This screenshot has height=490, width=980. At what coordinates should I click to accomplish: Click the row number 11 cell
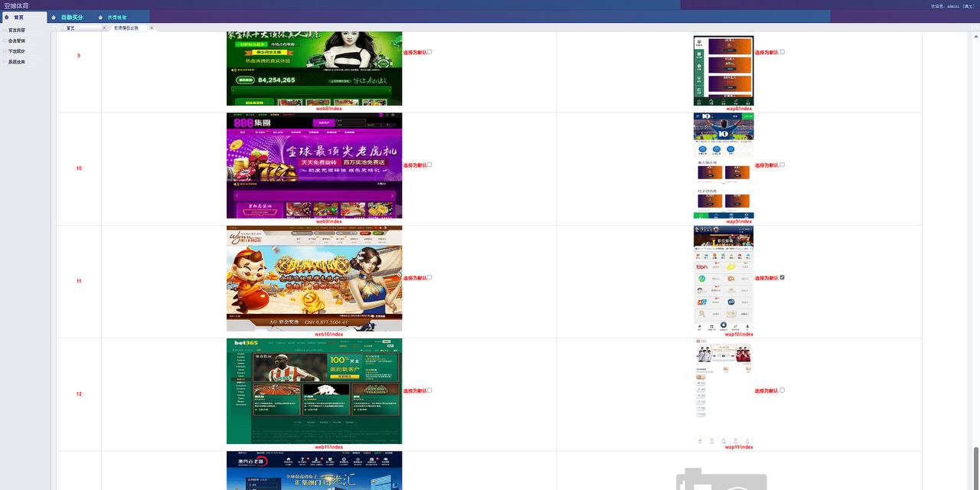coord(79,281)
